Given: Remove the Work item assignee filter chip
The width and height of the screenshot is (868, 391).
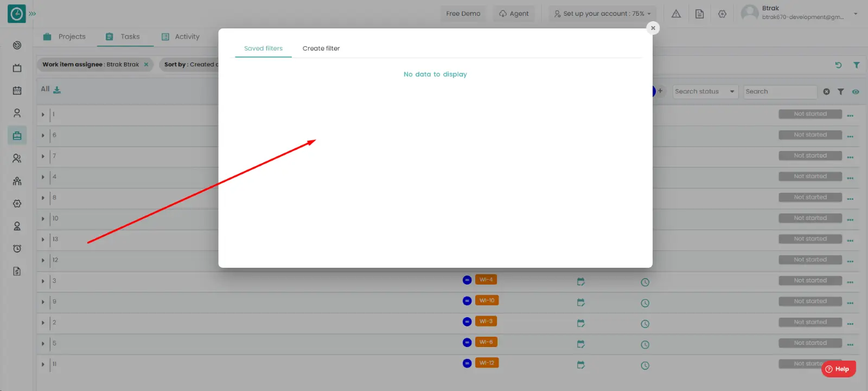Looking at the screenshot, I should click(x=146, y=65).
